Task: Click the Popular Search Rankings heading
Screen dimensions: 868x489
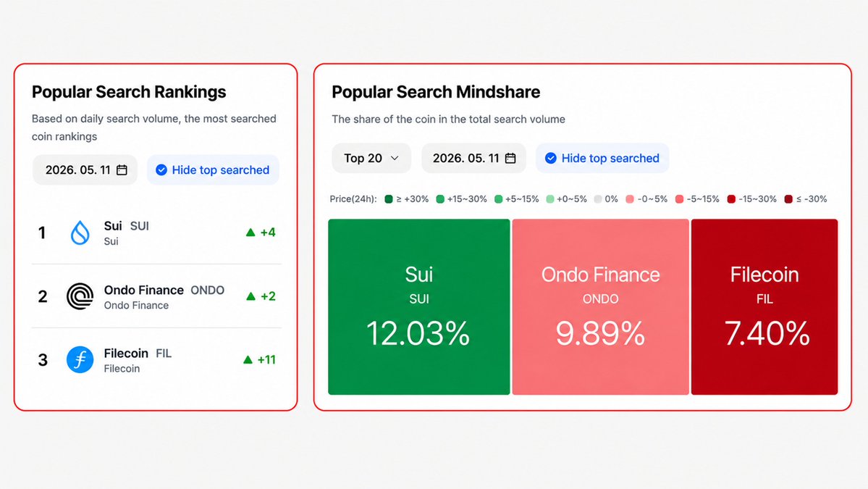Action: [129, 92]
